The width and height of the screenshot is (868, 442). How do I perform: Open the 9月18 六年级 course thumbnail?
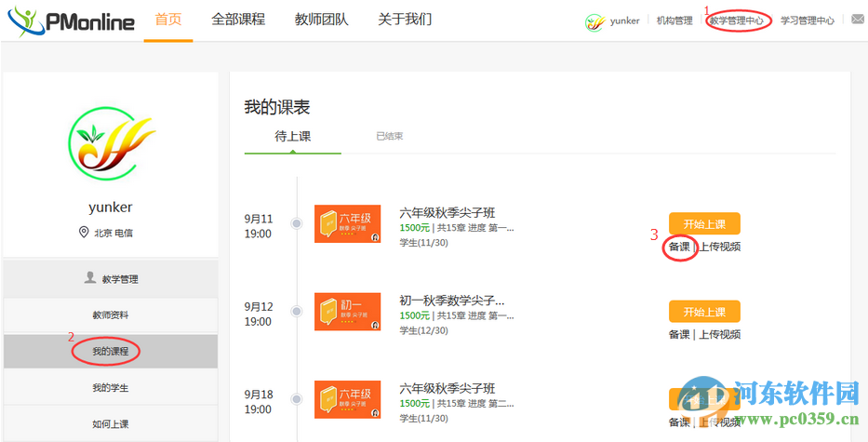click(x=347, y=399)
